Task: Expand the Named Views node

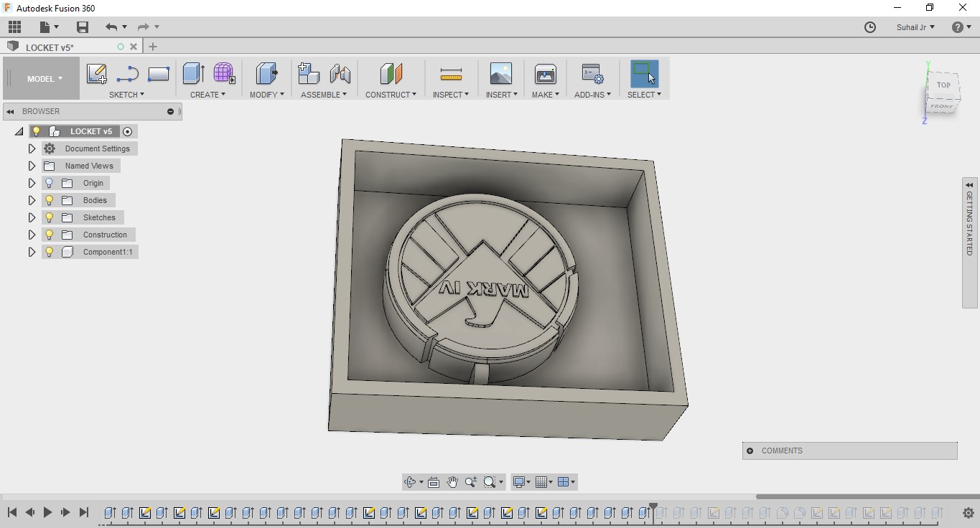Action: (x=32, y=166)
